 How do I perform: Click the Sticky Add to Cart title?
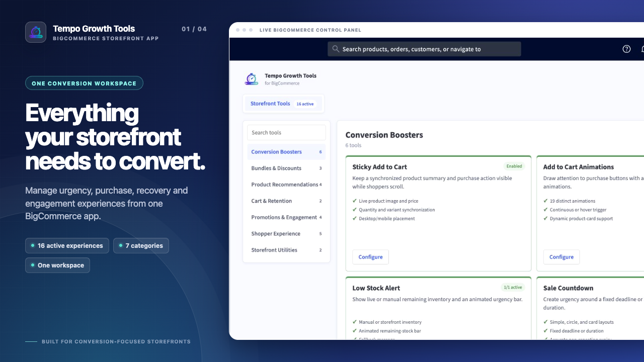380,167
